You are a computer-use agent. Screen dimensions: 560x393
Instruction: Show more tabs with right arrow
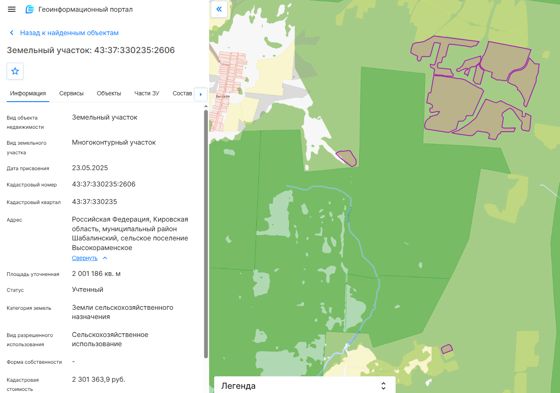[x=200, y=94]
